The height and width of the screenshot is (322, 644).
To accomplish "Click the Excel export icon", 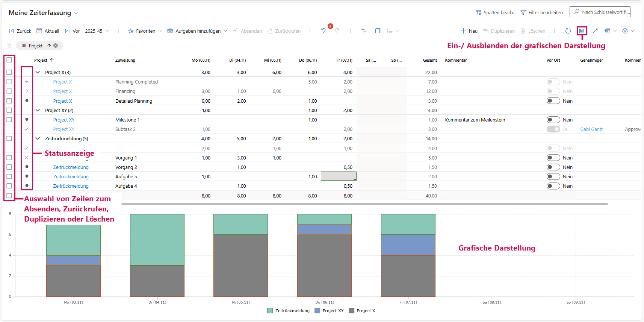I will pos(607,31).
